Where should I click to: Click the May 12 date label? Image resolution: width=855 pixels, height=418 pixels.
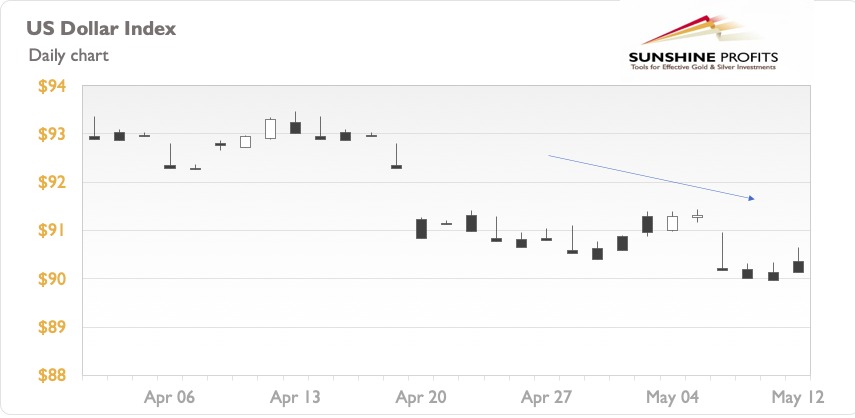[x=798, y=397]
